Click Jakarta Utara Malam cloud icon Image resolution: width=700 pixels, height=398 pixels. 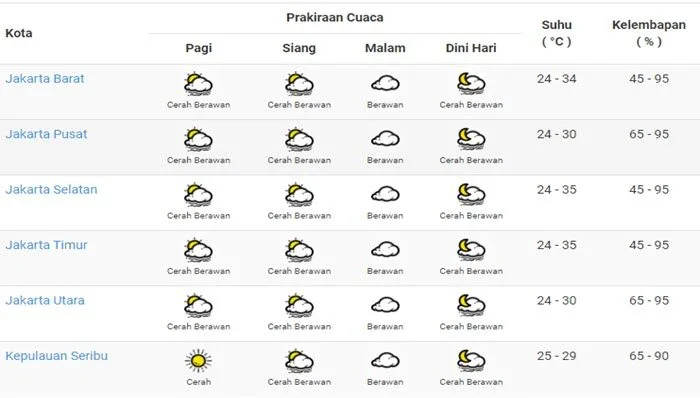385,305
